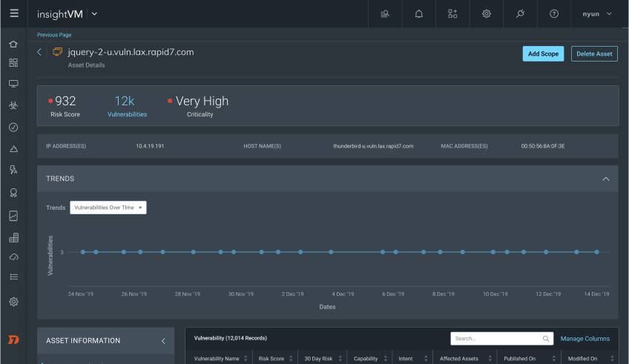Open the apps grid icon in top bar

452,14
